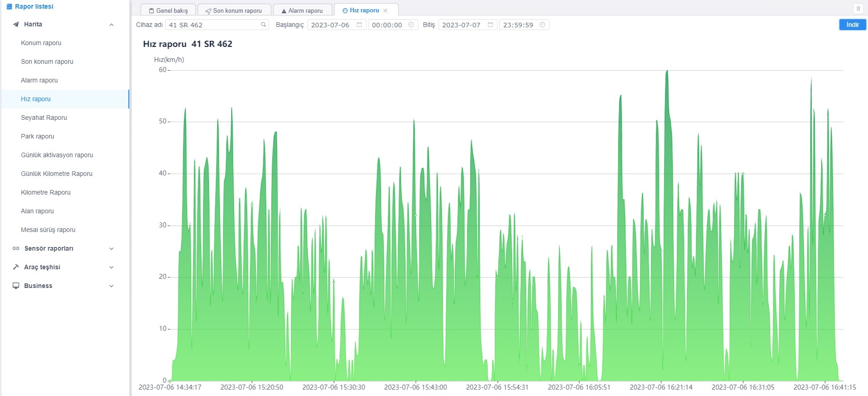
Task: Open Konum raporu from sidebar
Action: tap(41, 43)
